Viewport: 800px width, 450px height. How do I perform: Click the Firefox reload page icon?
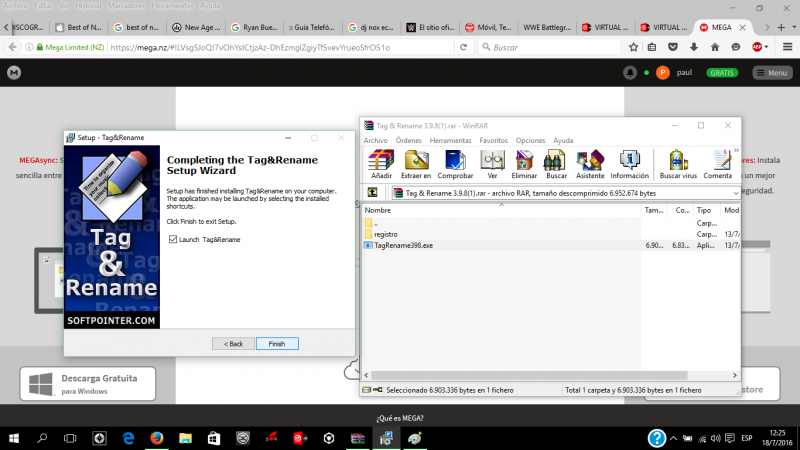coord(463,47)
